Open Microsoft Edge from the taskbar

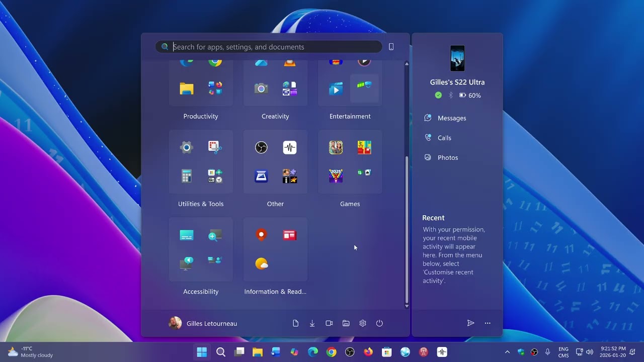tap(313, 352)
